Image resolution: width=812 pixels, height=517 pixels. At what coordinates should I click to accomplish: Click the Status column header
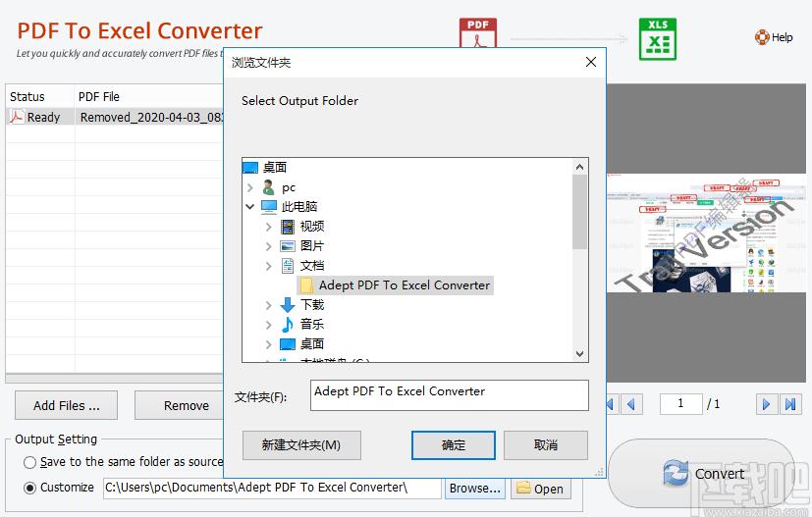[x=40, y=97]
